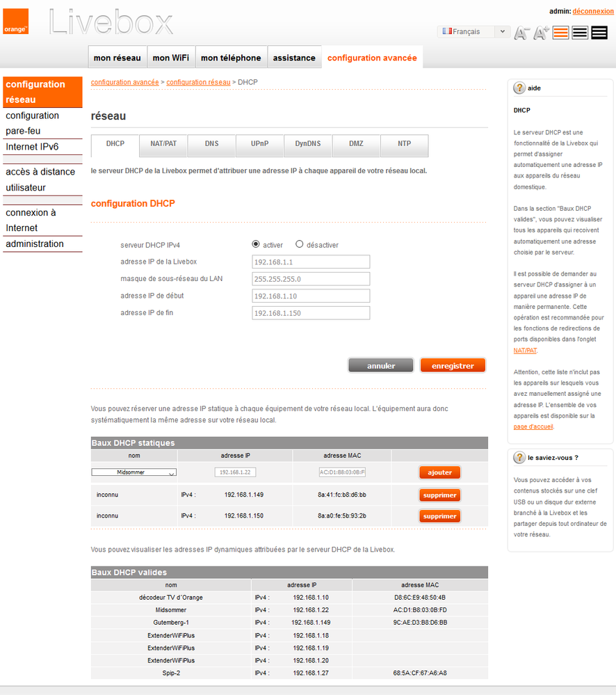Open the page d'accueil link in help panel
The height and width of the screenshot is (695, 616).
533,426
